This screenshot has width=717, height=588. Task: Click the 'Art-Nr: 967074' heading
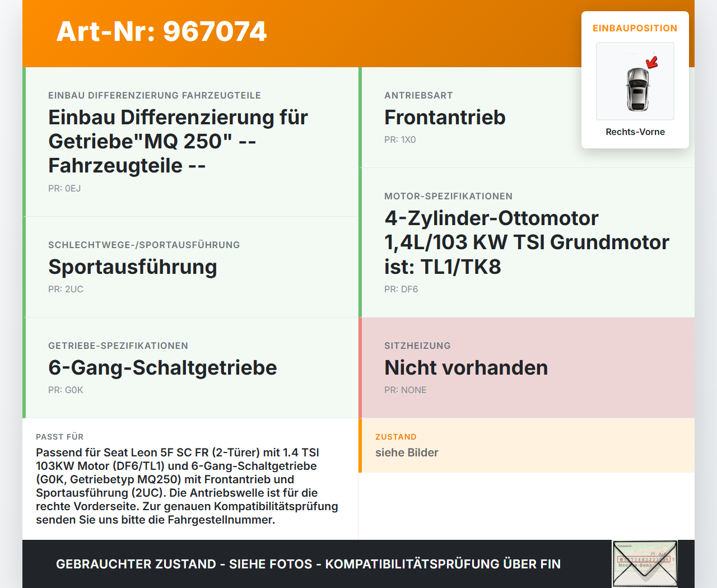161,31
